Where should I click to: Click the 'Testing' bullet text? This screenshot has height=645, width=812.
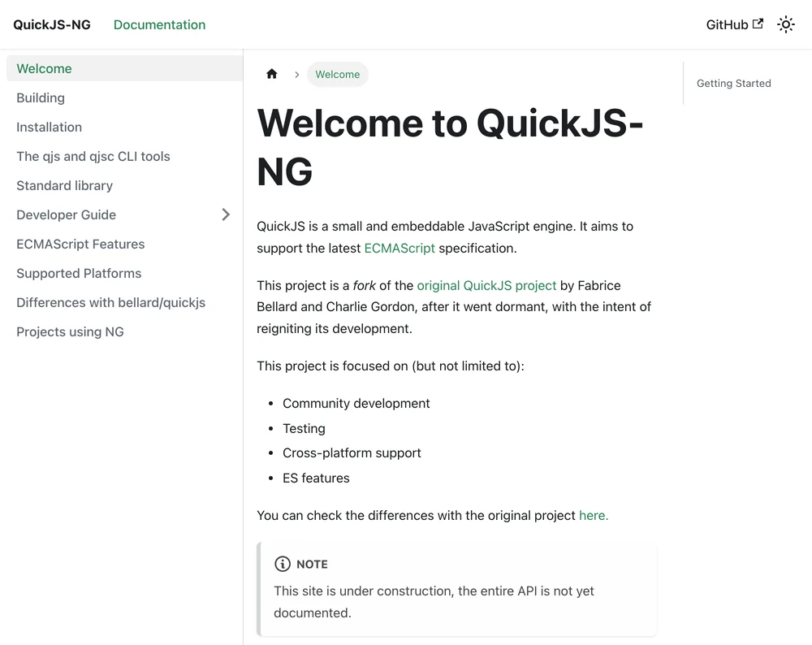click(x=304, y=428)
